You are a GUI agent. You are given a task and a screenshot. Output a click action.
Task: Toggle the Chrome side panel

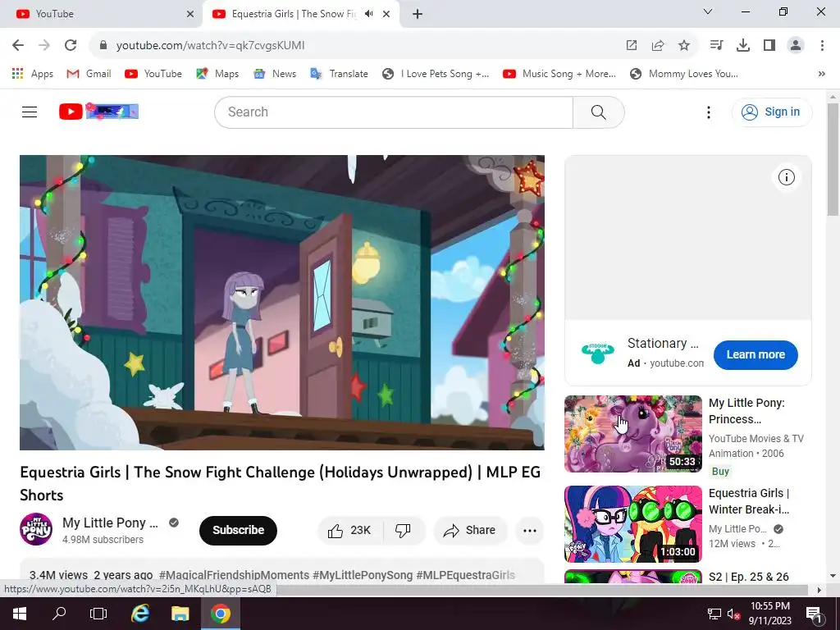pos(769,46)
